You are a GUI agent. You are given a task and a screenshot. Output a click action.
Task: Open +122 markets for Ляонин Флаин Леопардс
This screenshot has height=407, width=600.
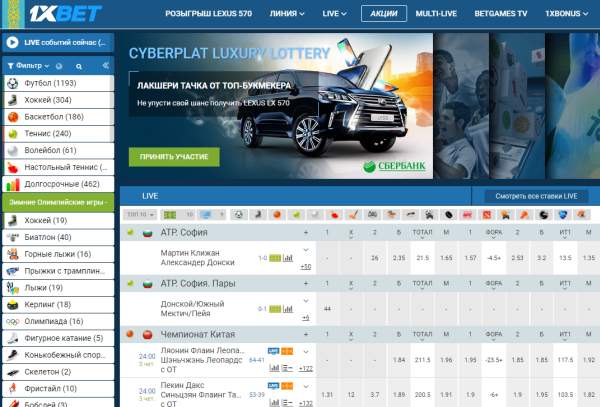(305, 368)
